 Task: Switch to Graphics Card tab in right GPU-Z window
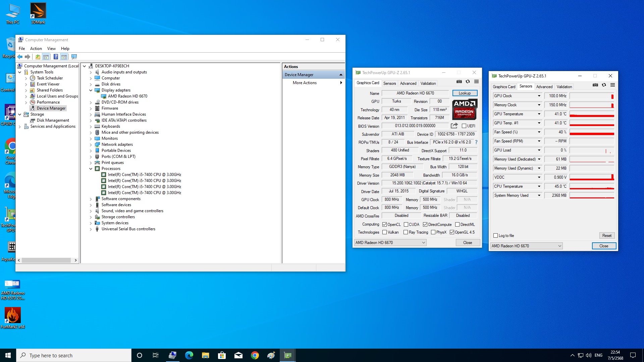tap(504, 87)
